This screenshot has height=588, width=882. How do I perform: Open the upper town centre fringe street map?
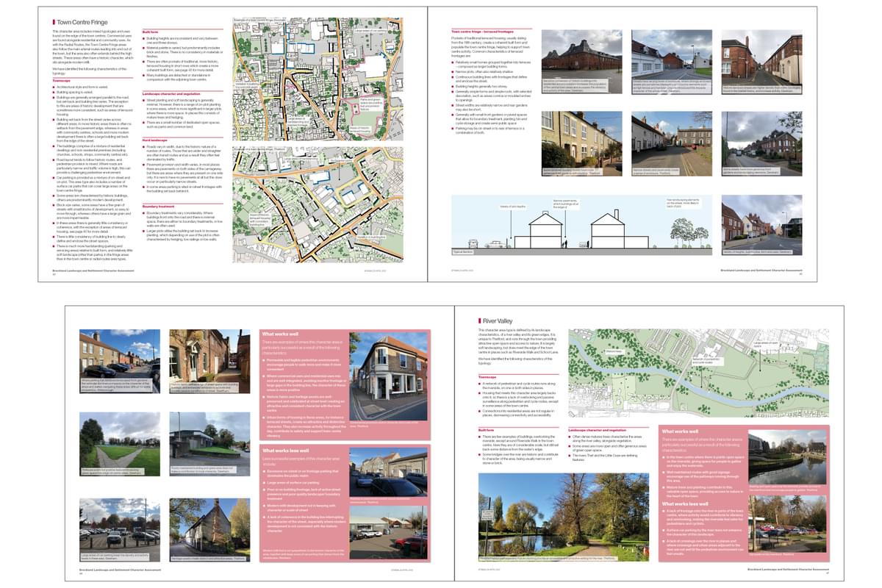pos(318,81)
